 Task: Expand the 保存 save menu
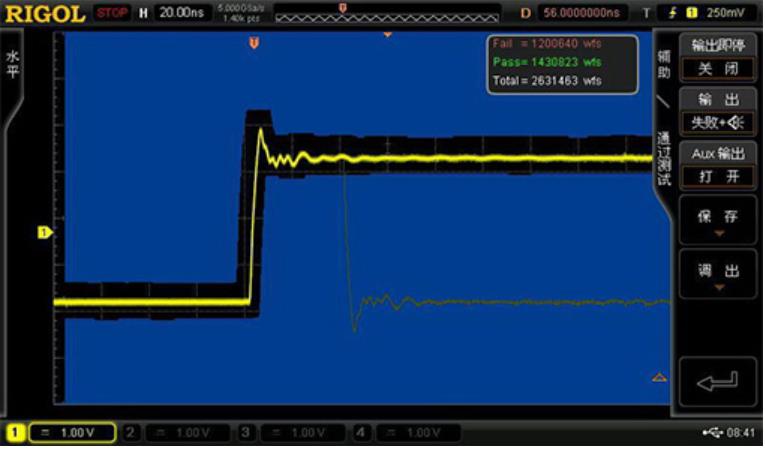[718, 222]
